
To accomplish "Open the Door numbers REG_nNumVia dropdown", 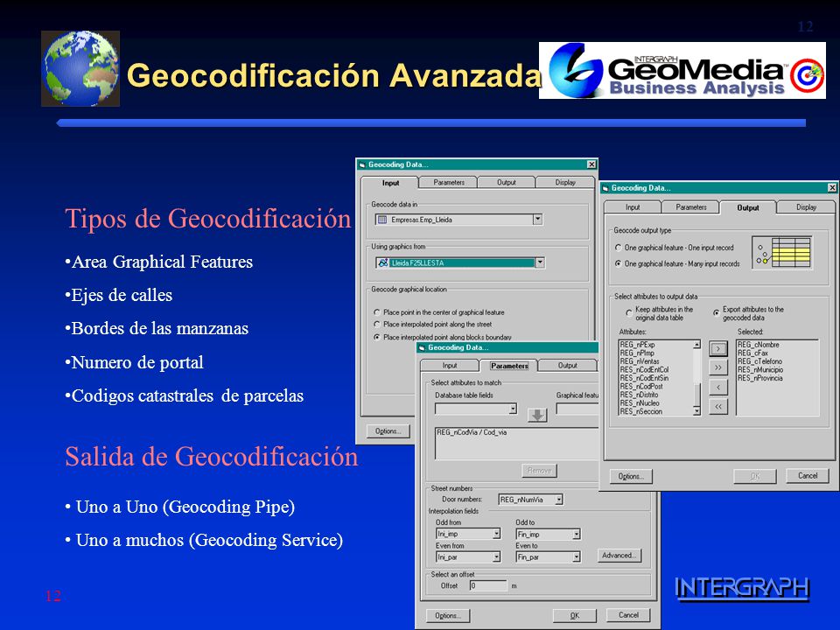I will click(x=559, y=500).
